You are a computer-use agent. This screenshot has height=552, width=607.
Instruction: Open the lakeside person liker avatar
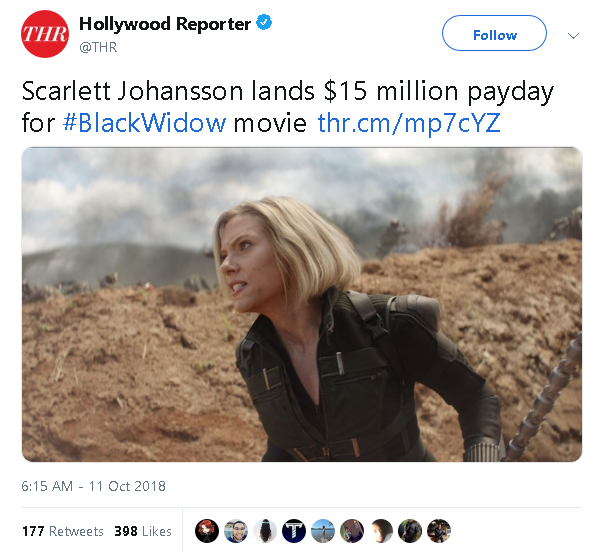(323, 531)
